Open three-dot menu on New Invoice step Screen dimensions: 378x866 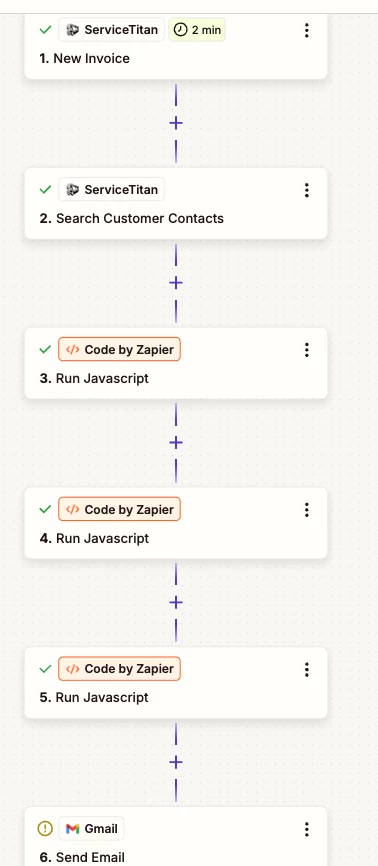point(307,30)
